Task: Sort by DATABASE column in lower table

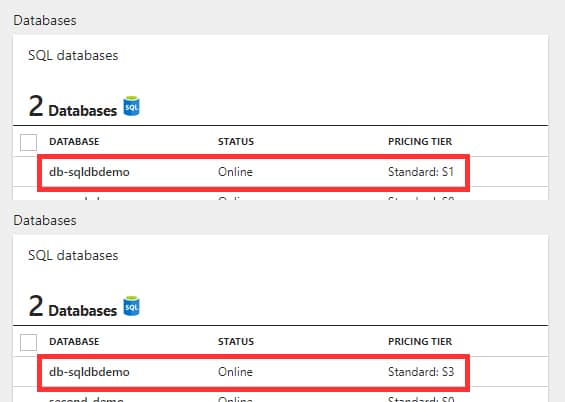Action: 74,341
